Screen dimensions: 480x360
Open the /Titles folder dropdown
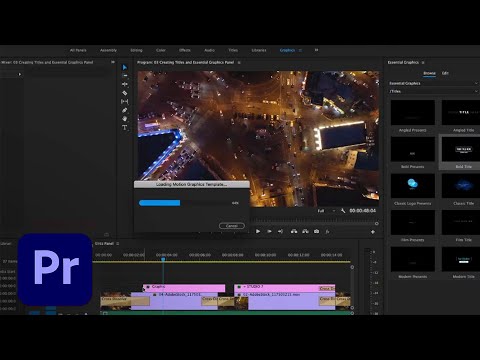click(x=434, y=91)
